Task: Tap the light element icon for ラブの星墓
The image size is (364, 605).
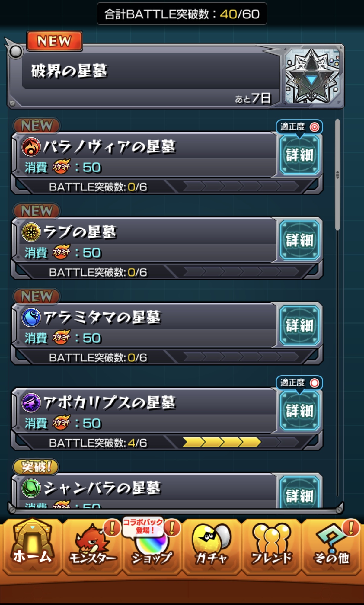Action: tap(31, 232)
